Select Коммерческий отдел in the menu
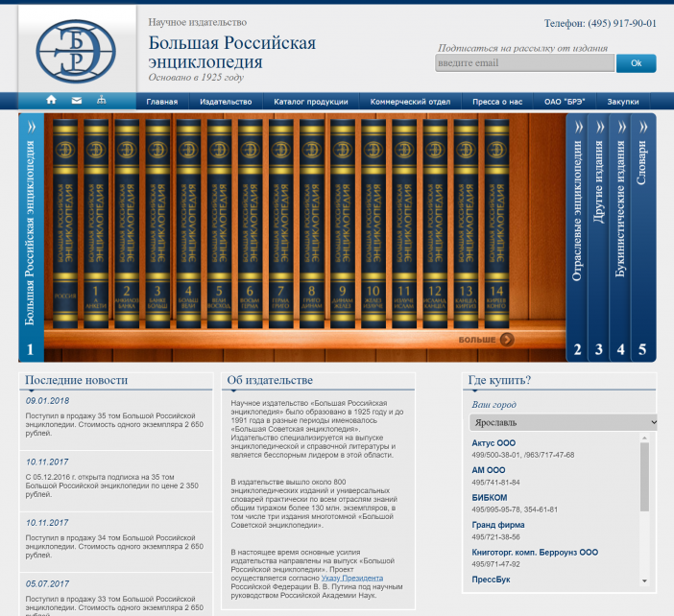This screenshot has height=616, width=674. pos(410,102)
